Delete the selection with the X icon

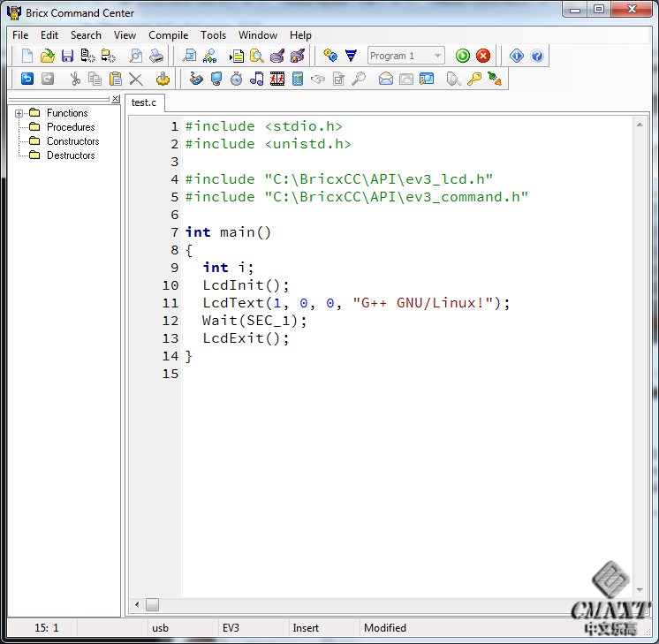click(x=136, y=79)
